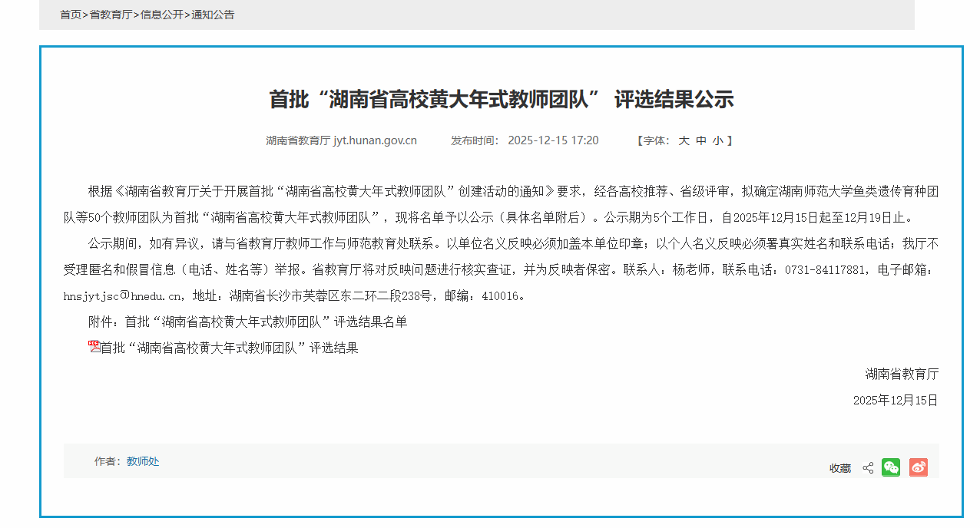Click the PDF attachment icon
This screenshot has height=528, width=980.
pos(94,346)
